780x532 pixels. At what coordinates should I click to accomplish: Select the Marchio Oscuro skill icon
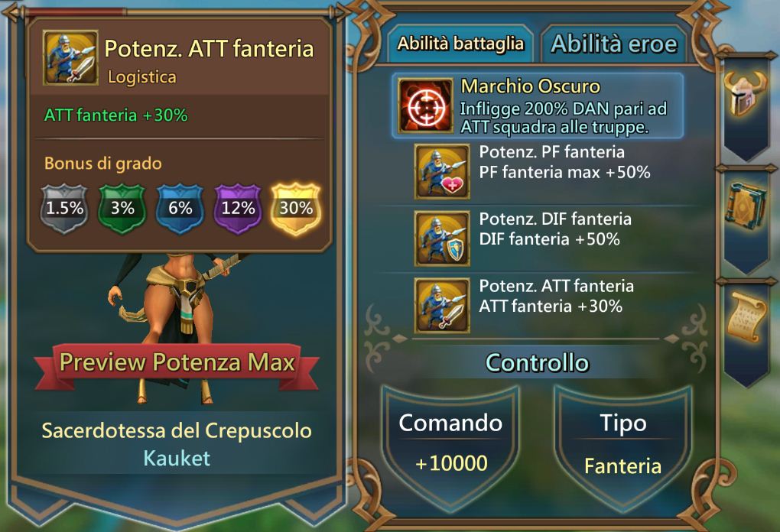coord(425,106)
